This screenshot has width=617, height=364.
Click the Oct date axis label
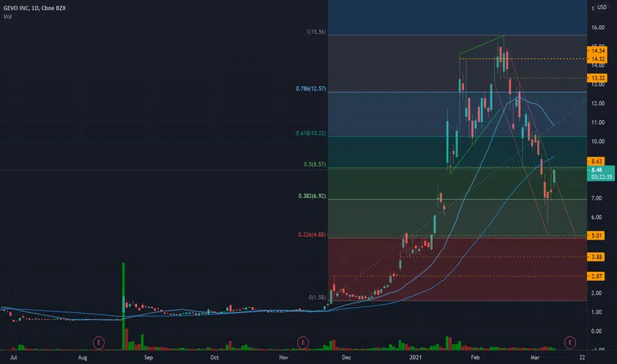214,357
